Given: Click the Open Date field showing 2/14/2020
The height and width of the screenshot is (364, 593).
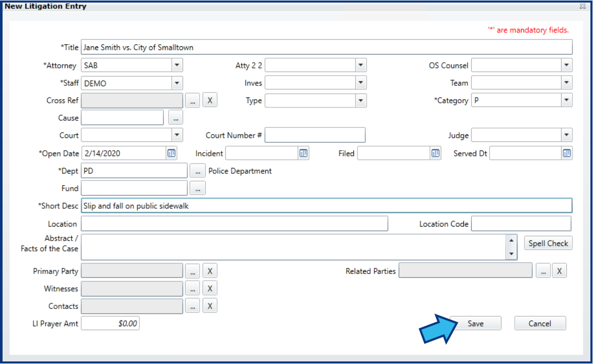Looking at the screenshot, I should click(x=124, y=153).
